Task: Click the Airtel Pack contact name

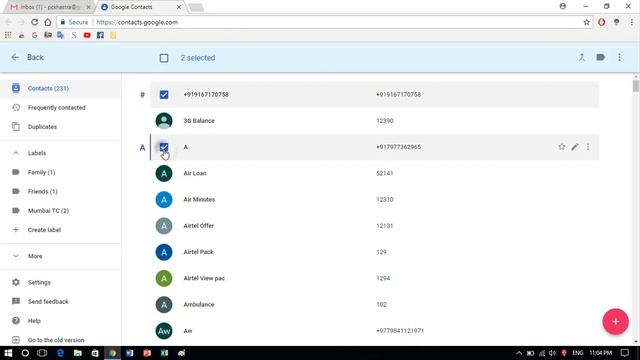Action: (198, 252)
